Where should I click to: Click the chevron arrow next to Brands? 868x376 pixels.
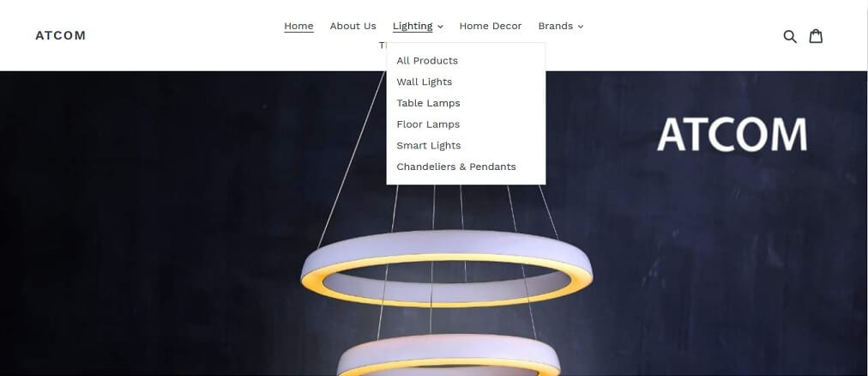580,27
